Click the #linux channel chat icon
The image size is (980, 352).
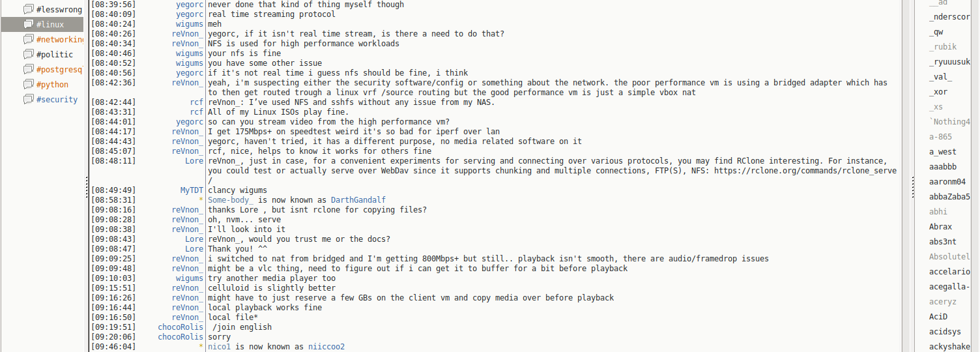28,24
